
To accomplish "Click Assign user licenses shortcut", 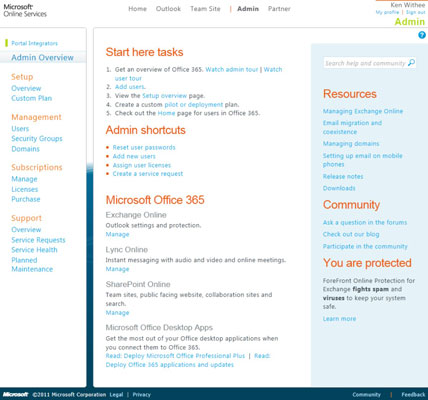I will [x=142, y=165].
